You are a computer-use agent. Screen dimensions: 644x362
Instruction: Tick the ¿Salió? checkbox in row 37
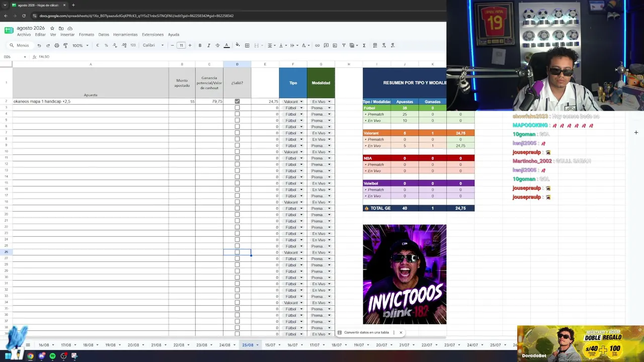pos(237,322)
